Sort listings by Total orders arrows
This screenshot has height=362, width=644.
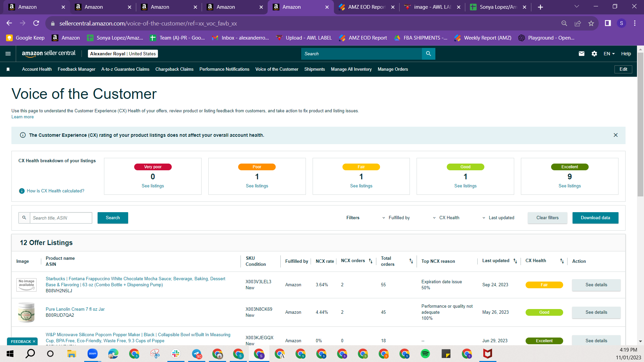pos(411,261)
